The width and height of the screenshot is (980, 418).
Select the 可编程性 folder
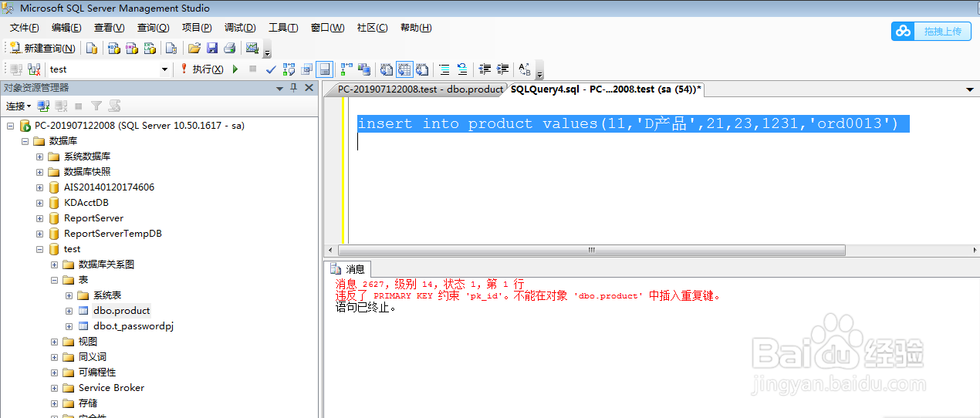tap(97, 372)
